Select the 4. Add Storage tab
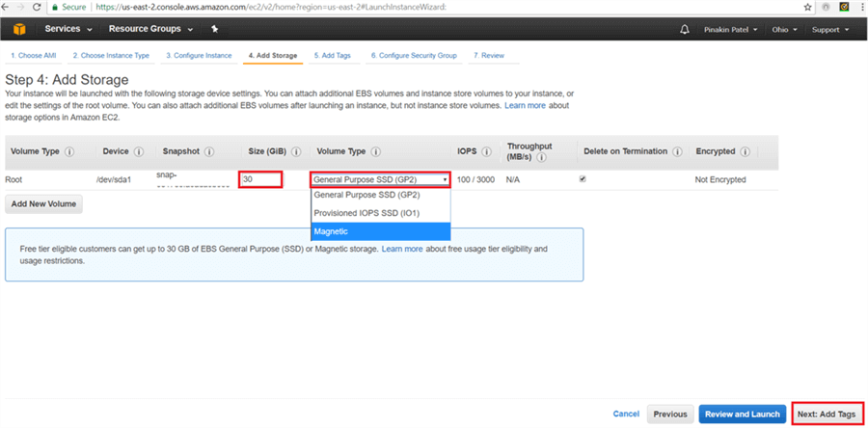 coord(273,56)
